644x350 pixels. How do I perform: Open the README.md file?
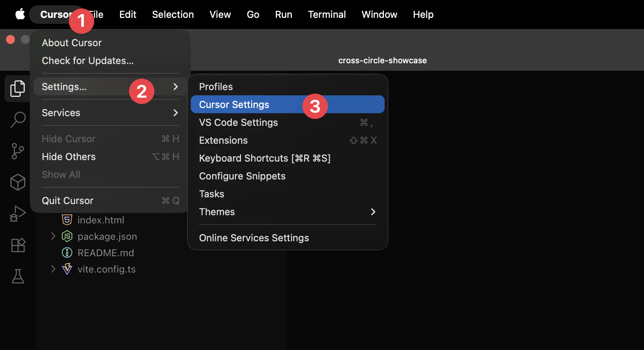[105, 252]
